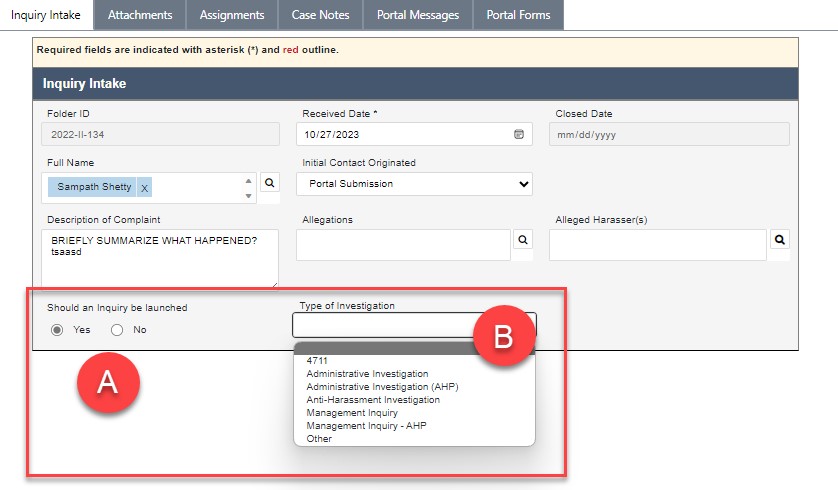Click the Full Name multi-select box
Screen dimensions: 838x490
tap(149, 188)
